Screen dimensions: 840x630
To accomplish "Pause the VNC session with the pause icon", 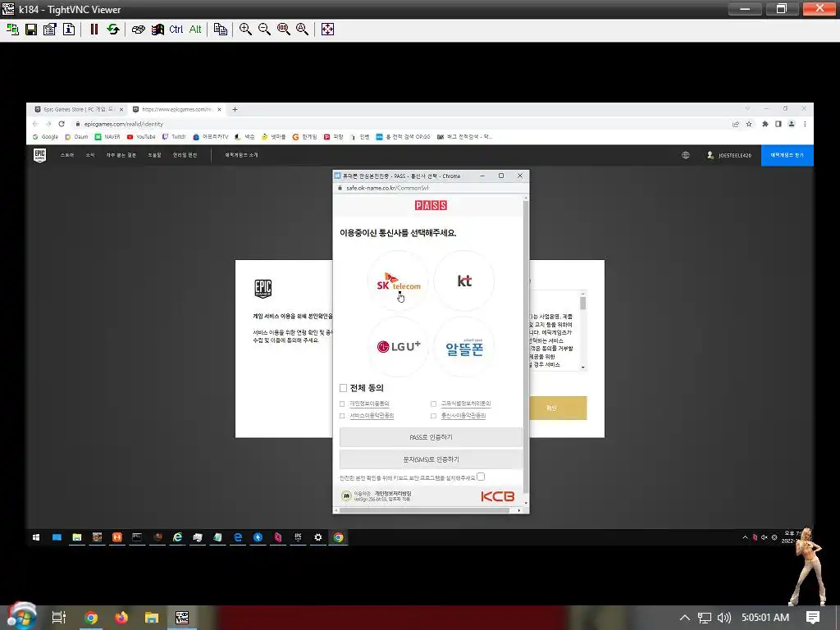I will click(94, 30).
